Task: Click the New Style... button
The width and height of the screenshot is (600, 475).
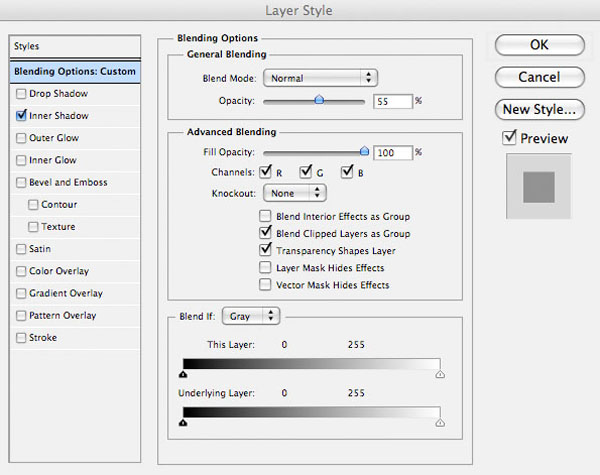Action: (540, 109)
